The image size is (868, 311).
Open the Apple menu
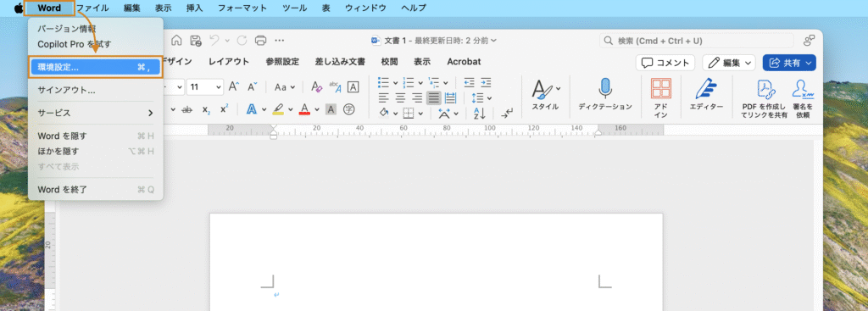click(19, 8)
